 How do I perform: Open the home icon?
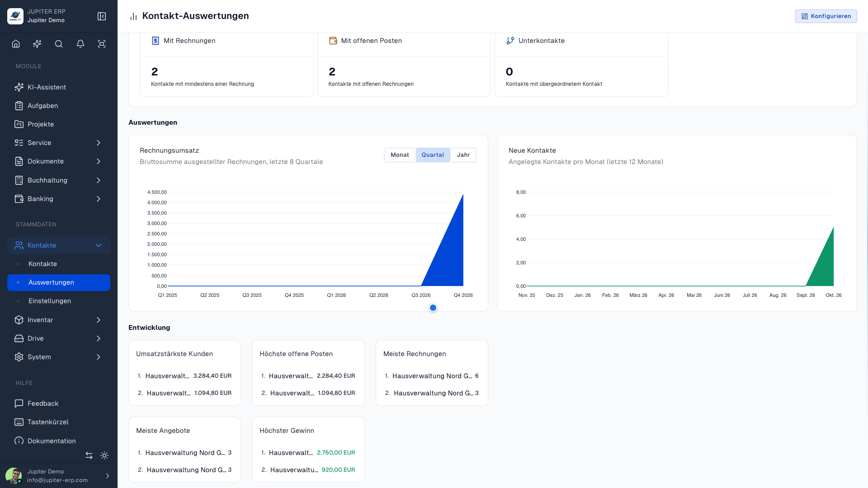(x=16, y=44)
